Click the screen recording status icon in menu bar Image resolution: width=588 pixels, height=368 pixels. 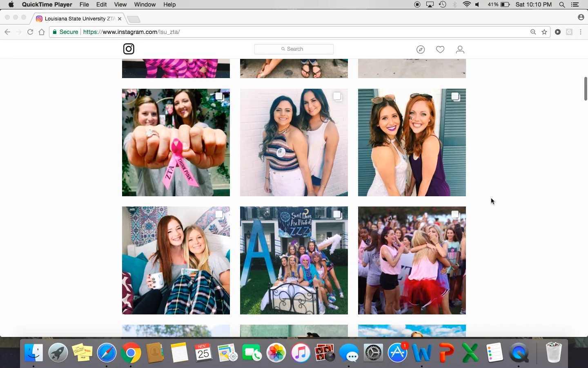coord(417,4)
